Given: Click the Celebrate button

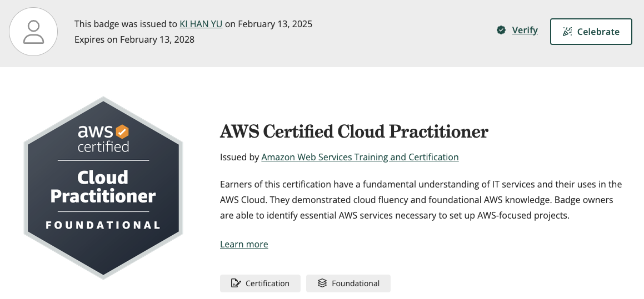Looking at the screenshot, I should (x=591, y=32).
